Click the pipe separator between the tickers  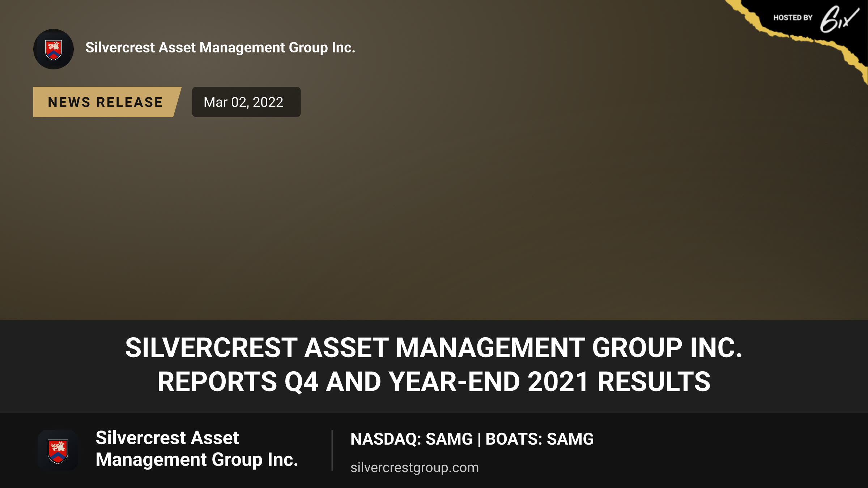click(479, 440)
